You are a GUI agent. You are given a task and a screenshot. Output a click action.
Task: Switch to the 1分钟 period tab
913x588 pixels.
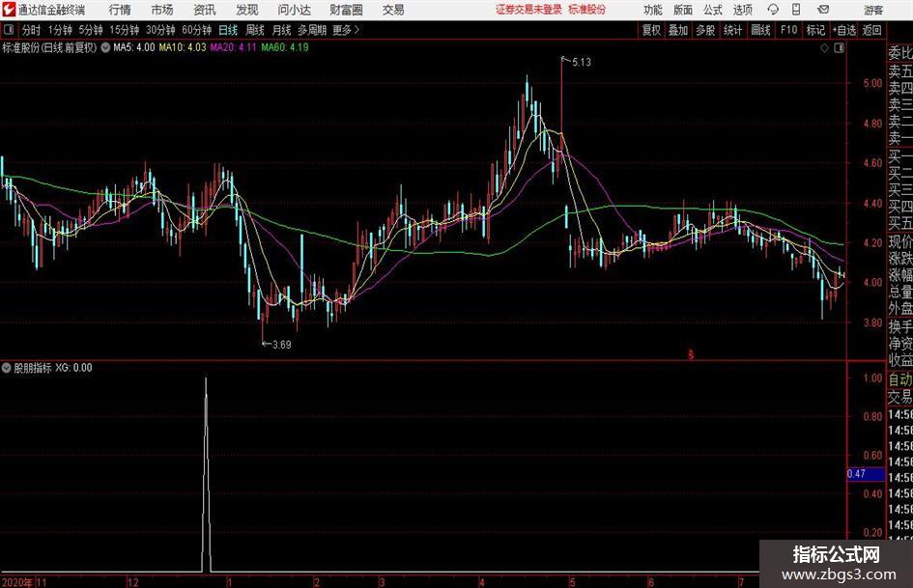(60, 30)
